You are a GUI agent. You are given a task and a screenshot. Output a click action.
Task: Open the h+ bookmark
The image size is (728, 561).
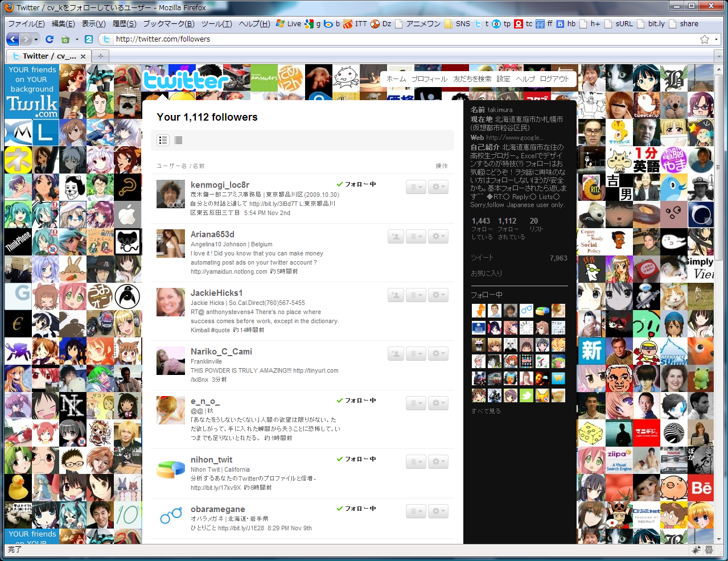tap(590, 24)
